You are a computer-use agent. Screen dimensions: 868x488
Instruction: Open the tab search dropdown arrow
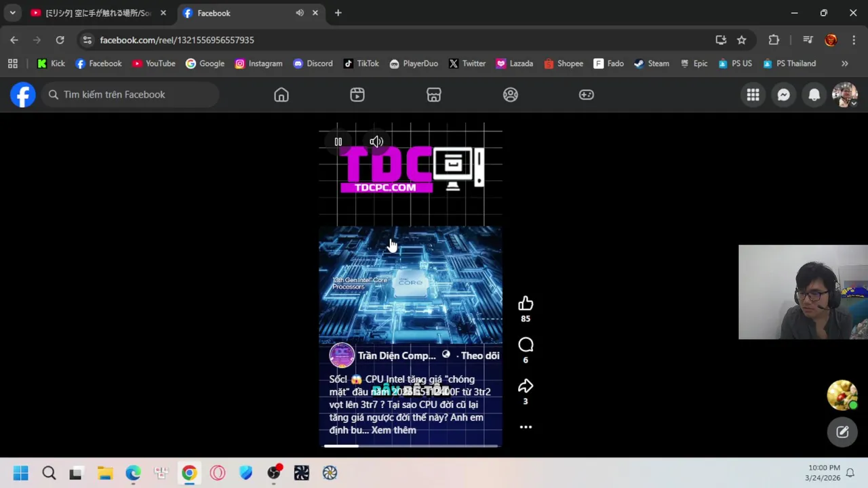point(12,13)
